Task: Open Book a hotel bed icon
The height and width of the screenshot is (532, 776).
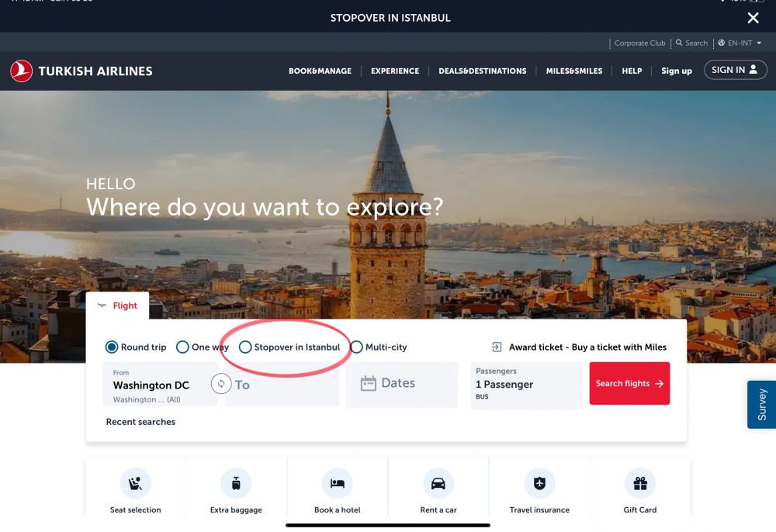Action: pyautogui.click(x=337, y=484)
